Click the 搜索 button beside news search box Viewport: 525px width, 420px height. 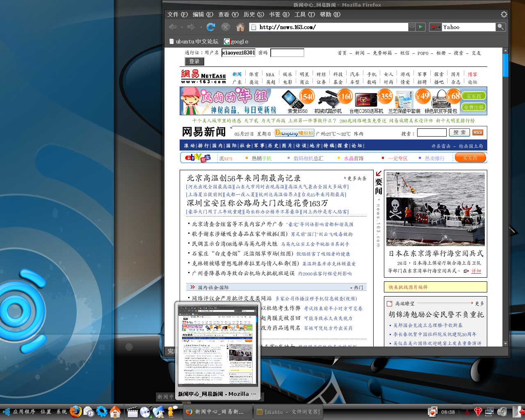(x=459, y=132)
